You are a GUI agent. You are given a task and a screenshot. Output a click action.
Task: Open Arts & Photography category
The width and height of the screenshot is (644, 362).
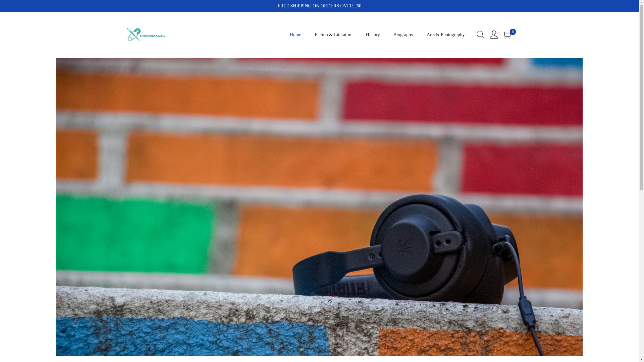click(x=445, y=35)
